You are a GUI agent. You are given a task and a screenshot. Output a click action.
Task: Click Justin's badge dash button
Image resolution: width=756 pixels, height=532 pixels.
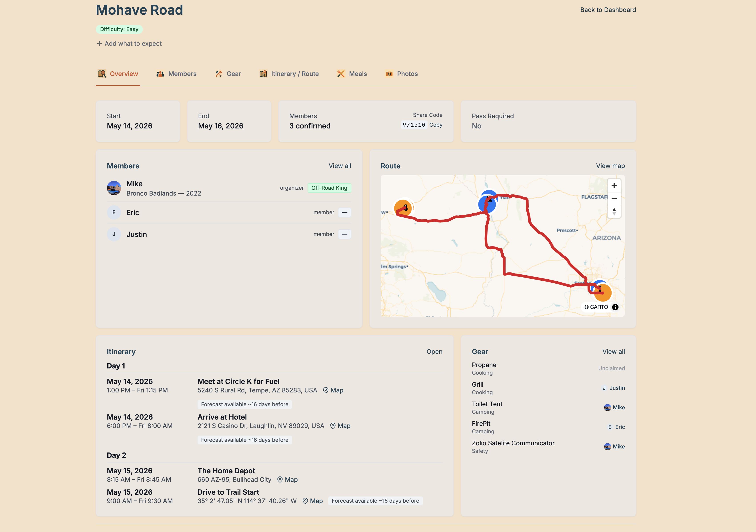pos(344,234)
